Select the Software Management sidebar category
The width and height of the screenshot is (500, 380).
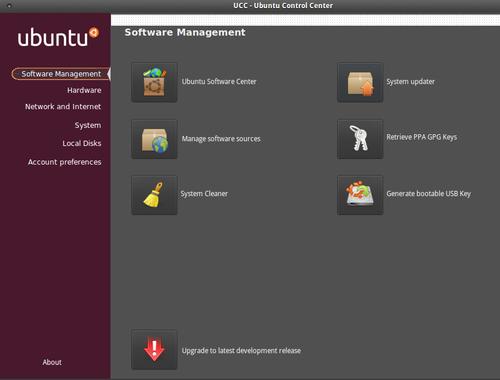(x=61, y=74)
